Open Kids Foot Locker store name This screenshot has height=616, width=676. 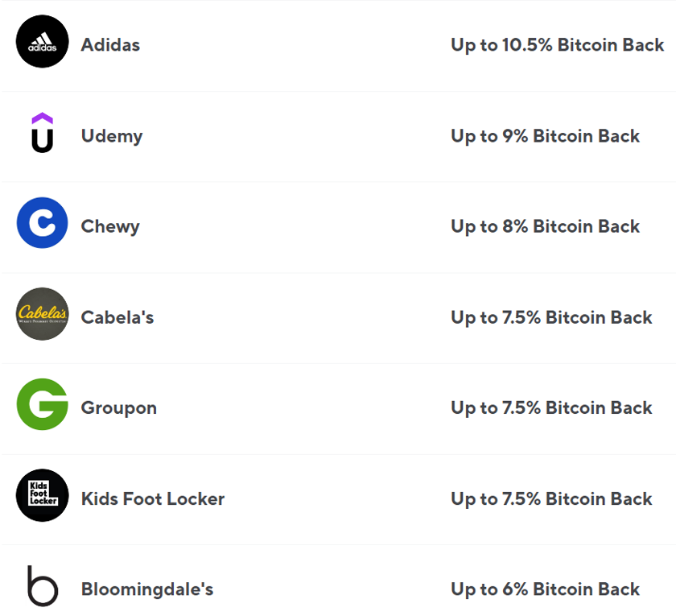click(153, 499)
